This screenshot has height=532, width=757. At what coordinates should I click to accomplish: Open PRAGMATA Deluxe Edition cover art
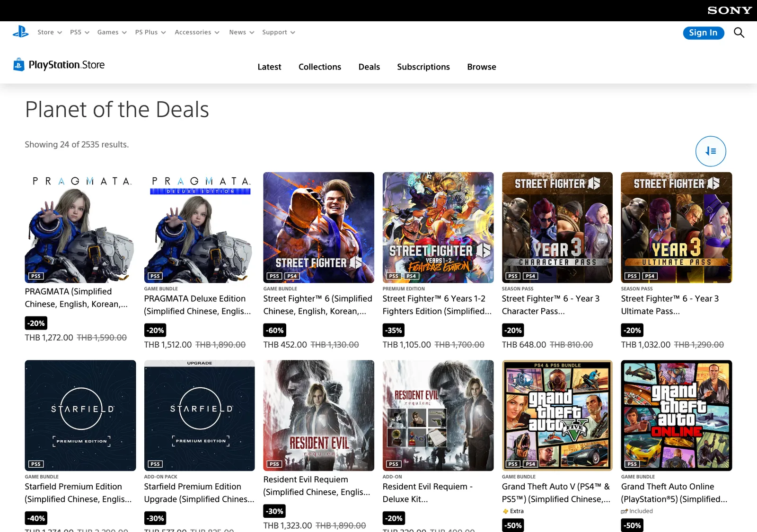click(x=199, y=227)
